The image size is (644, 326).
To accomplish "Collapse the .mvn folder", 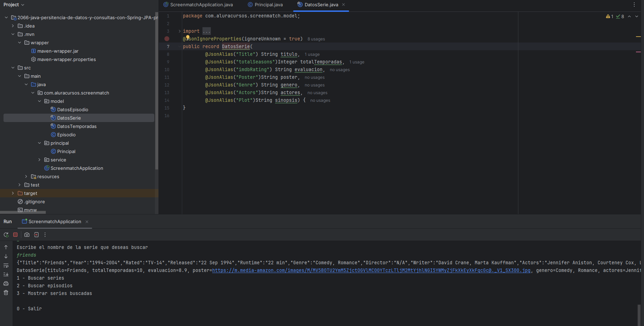I will click(13, 34).
